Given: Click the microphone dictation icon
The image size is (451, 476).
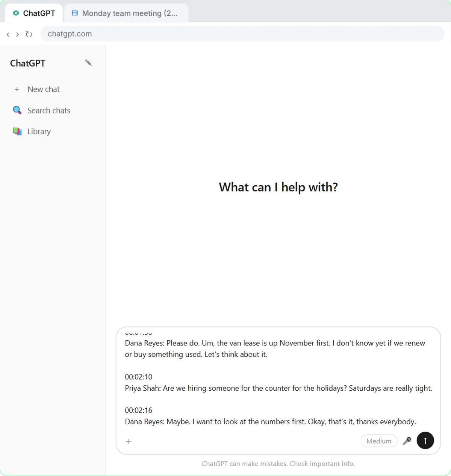Looking at the screenshot, I should [407, 441].
